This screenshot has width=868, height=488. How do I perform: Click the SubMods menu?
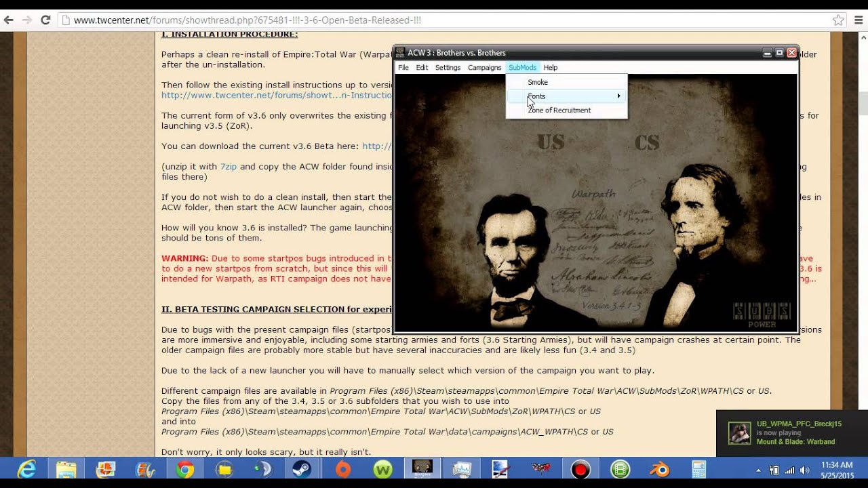click(x=522, y=67)
